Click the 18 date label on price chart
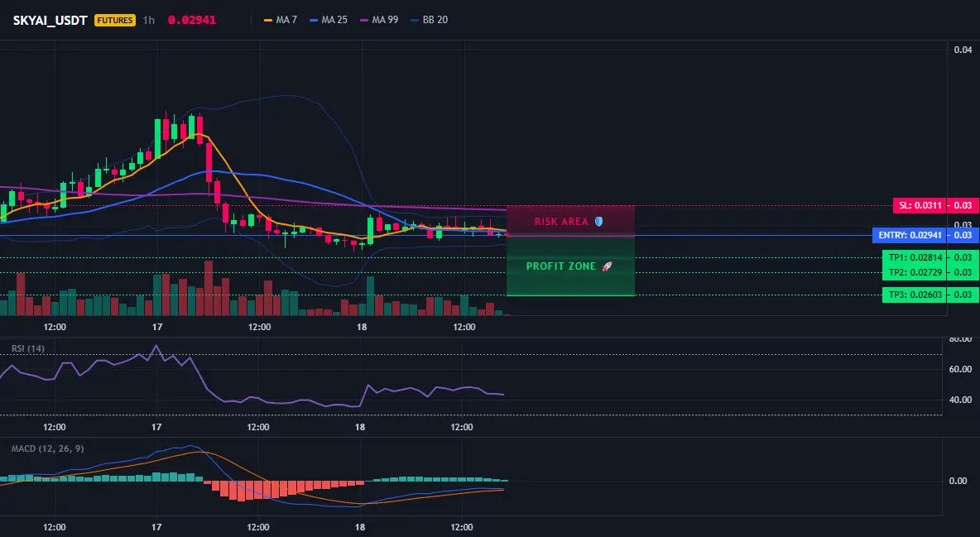 click(x=361, y=327)
